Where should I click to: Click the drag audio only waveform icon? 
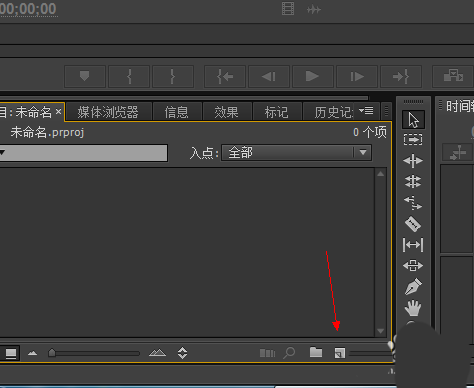(314, 10)
